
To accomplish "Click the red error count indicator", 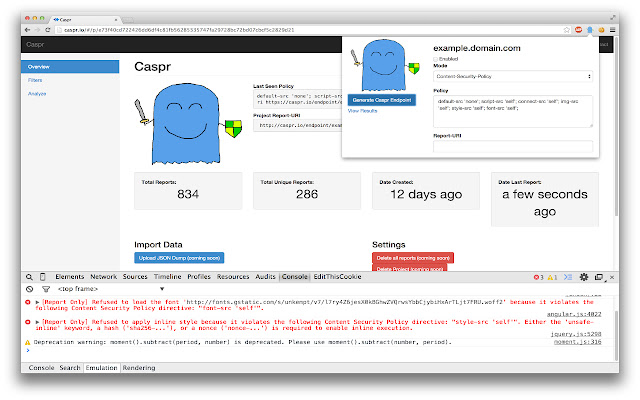I will tap(538, 277).
